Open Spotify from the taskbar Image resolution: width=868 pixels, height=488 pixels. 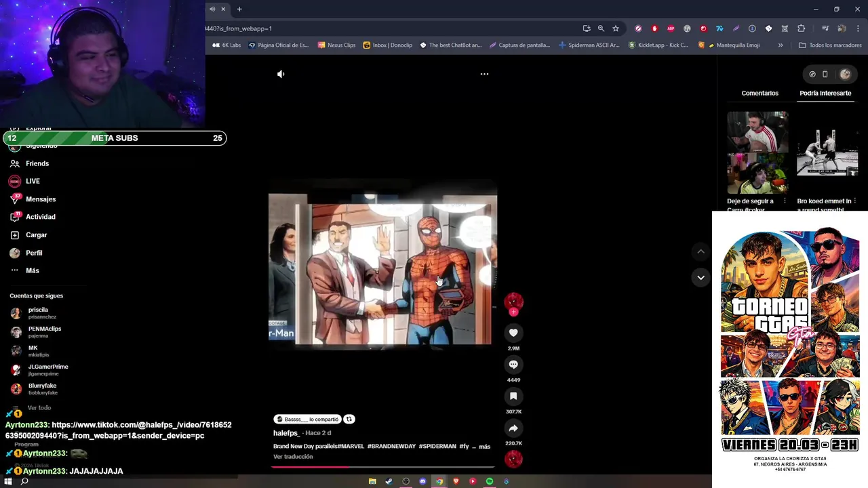489,481
